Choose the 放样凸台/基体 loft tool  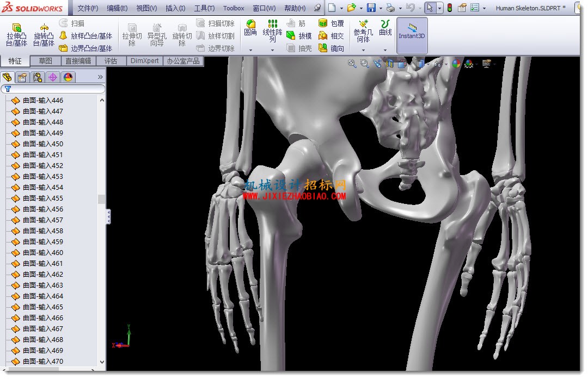86,35
